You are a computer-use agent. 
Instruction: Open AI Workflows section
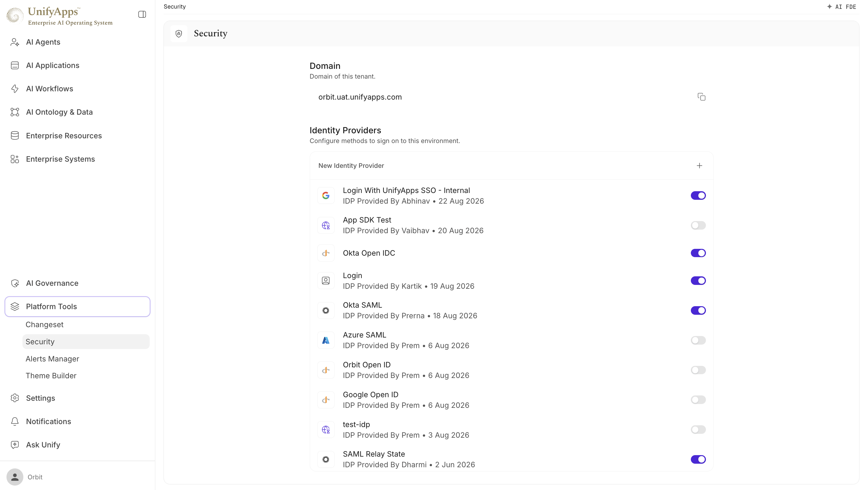click(x=77, y=89)
